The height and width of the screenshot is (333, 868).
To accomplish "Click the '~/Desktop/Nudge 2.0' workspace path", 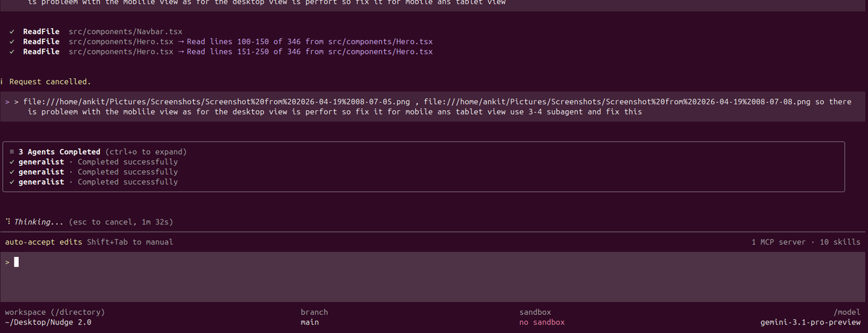I will pyautogui.click(x=48, y=322).
